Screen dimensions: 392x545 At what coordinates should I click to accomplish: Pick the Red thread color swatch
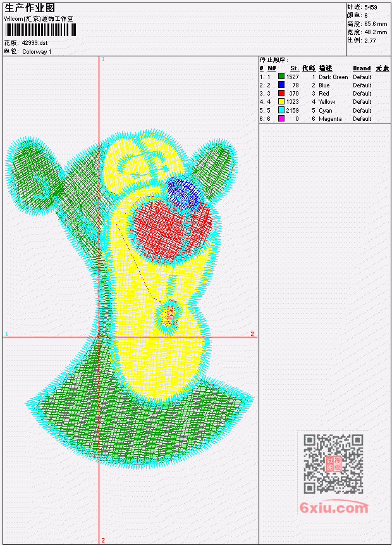point(281,93)
